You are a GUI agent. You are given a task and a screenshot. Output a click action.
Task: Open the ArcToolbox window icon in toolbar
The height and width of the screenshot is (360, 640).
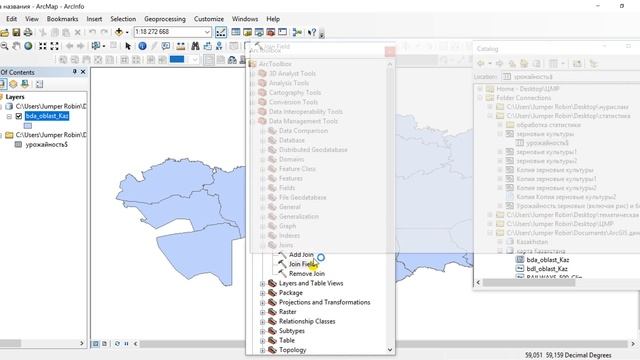[271, 32]
